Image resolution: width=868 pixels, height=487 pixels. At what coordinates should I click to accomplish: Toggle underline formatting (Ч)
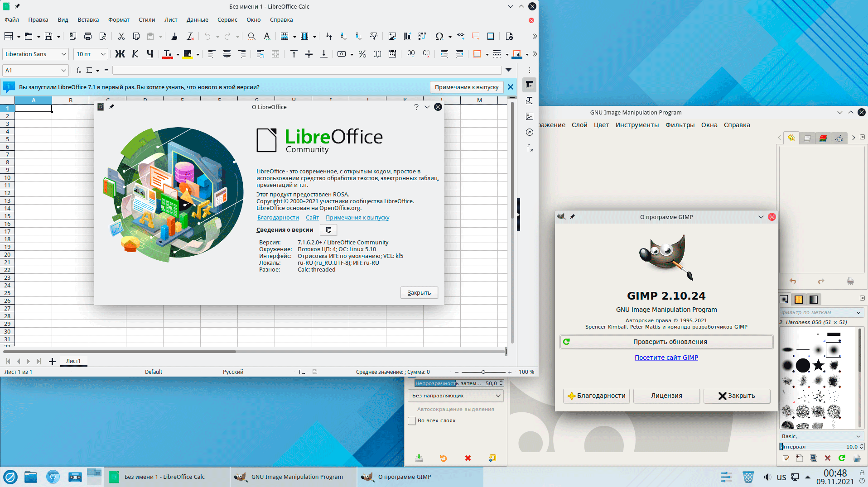150,54
